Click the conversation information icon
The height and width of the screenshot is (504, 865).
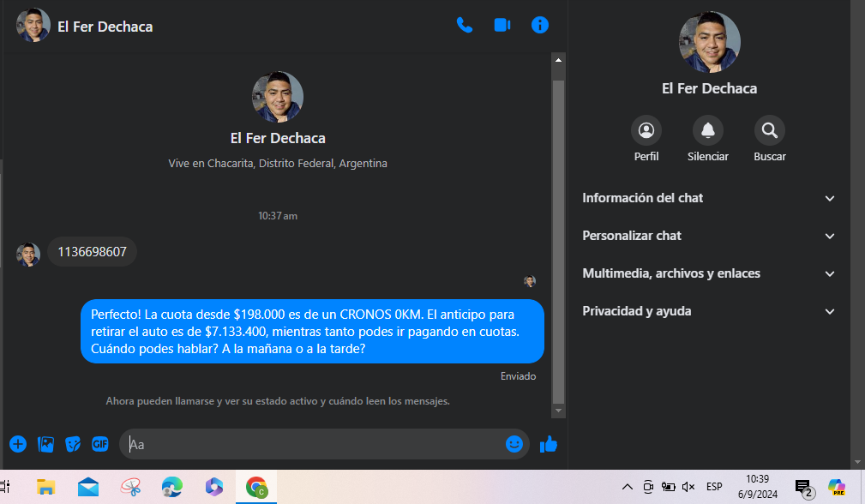pyautogui.click(x=540, y=25)
